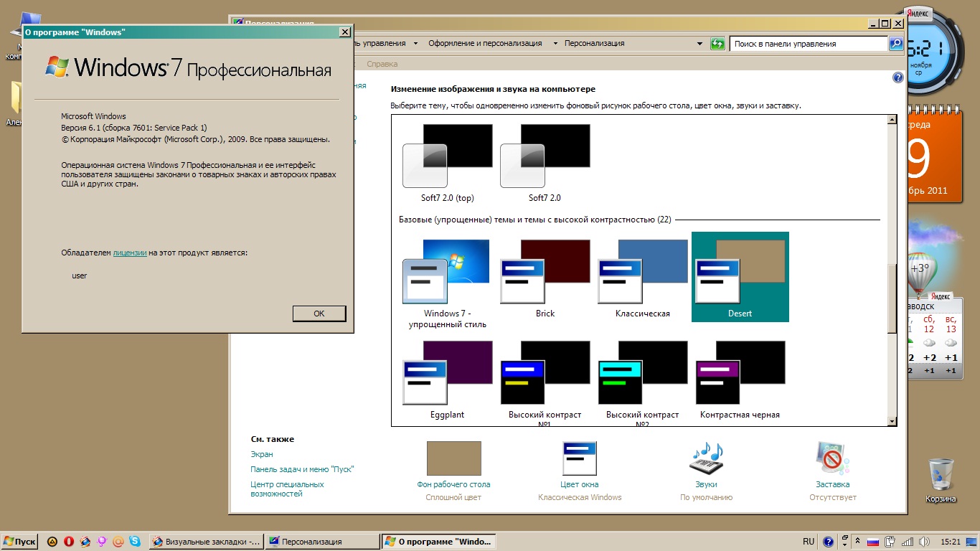
Task: Switch to Персонализация taskbar item
Action: [x=321, y=542]
